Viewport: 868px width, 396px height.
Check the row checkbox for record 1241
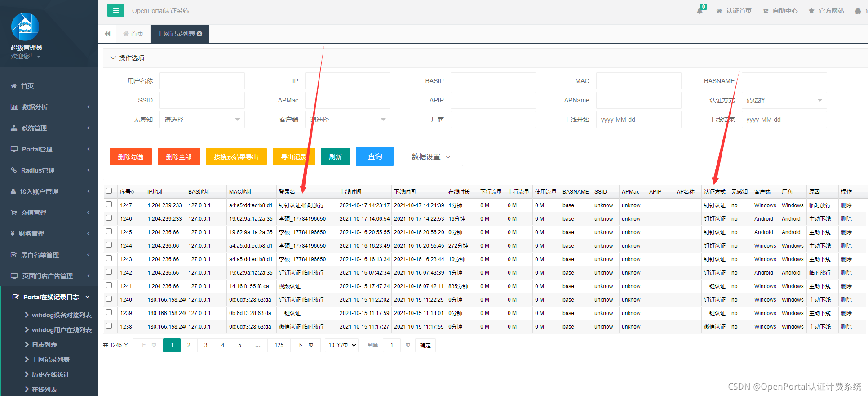109,285
